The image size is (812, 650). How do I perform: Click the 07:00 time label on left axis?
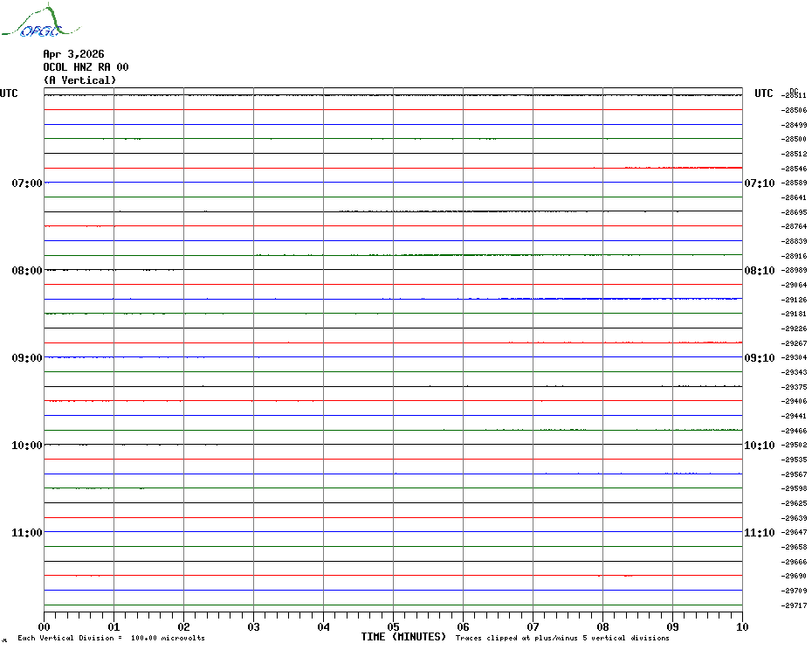point(26,183)
